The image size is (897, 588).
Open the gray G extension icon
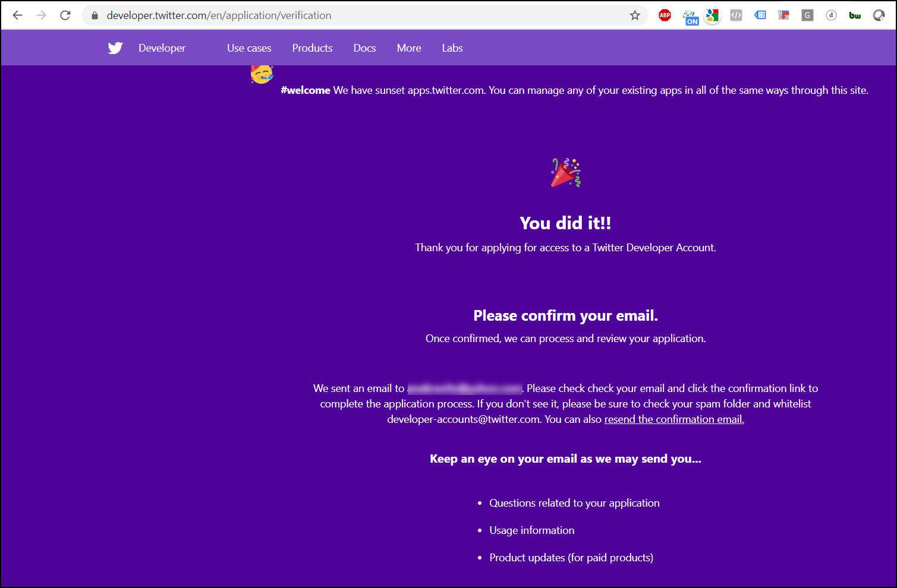(807, 15)
